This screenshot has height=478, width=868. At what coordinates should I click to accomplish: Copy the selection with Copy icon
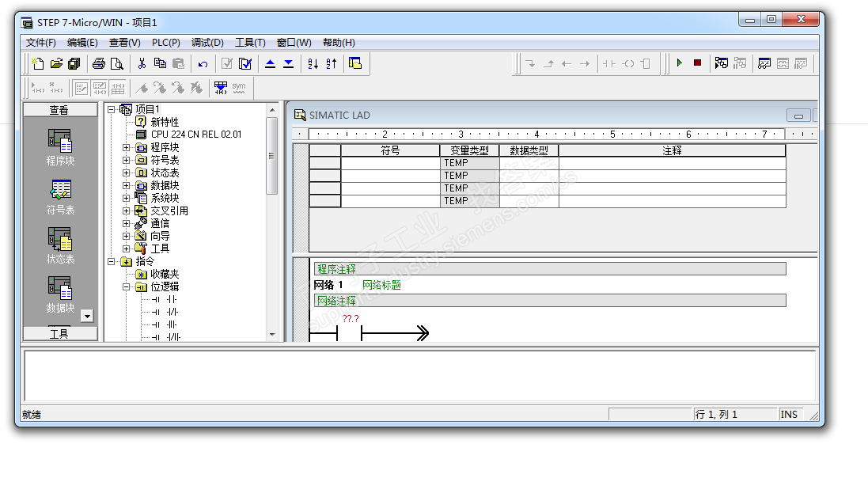[x=160, y=63]
